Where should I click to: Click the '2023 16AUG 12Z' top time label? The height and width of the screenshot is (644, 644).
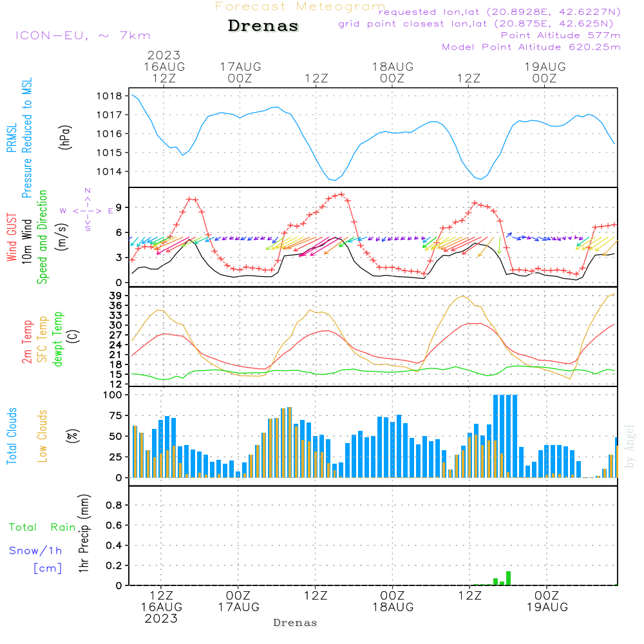tap(164, 66)
